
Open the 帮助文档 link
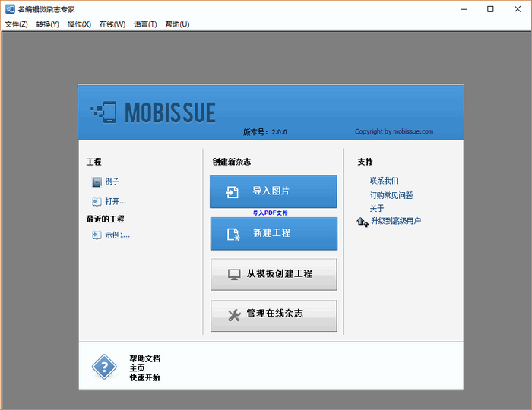pyautogui.click(x=145, y=358)
